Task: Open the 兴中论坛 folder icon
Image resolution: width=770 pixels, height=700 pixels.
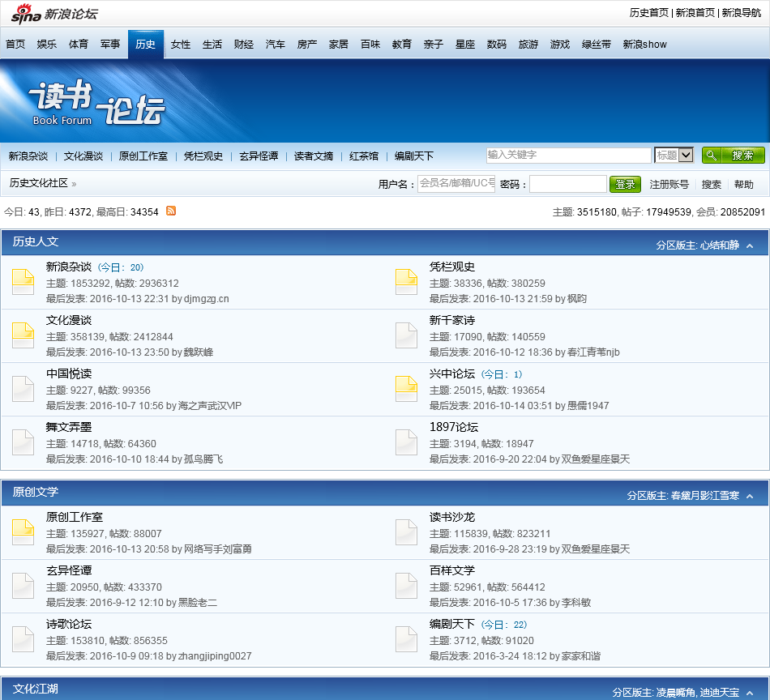Action: 407,389
